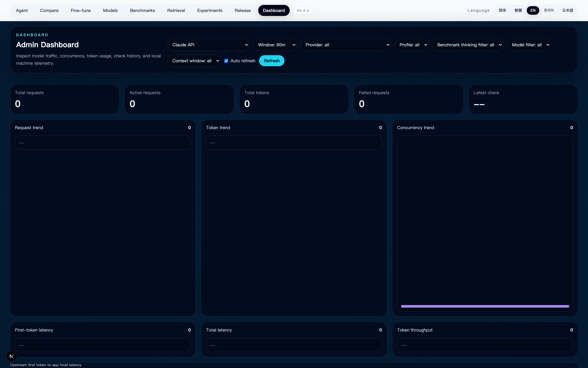Switch to the Retrieval tab

(x=176, y=10)
